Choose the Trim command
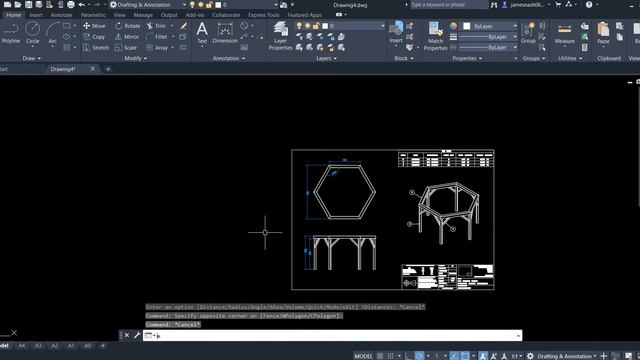 pyautogui.click(x=156, y=26)
